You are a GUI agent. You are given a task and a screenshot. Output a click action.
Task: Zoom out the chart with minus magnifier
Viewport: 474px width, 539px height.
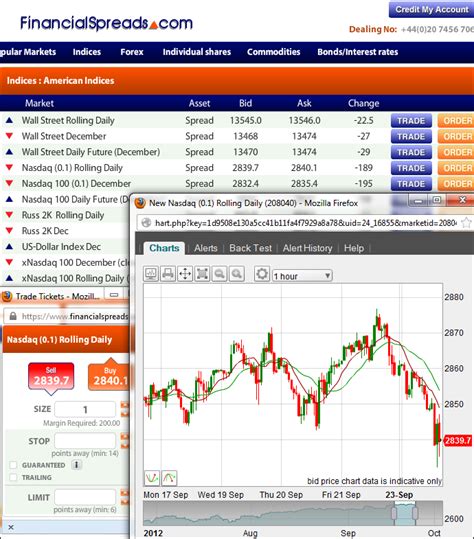pos(219,274)
